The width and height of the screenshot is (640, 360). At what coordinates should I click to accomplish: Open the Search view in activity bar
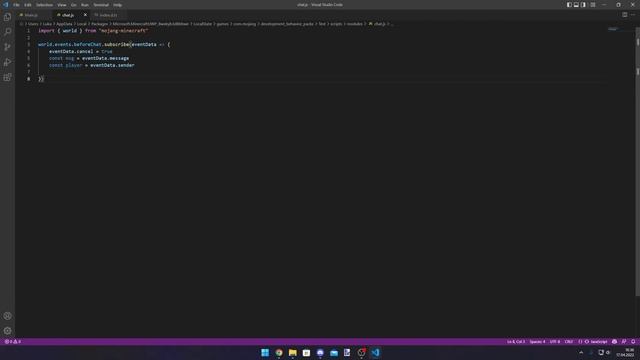tap(7, 32)
